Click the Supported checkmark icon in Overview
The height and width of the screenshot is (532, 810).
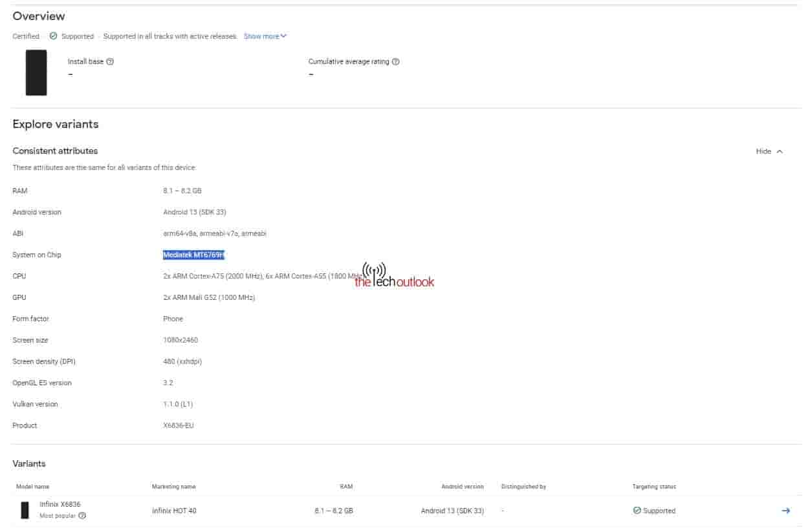click(53, 36)
